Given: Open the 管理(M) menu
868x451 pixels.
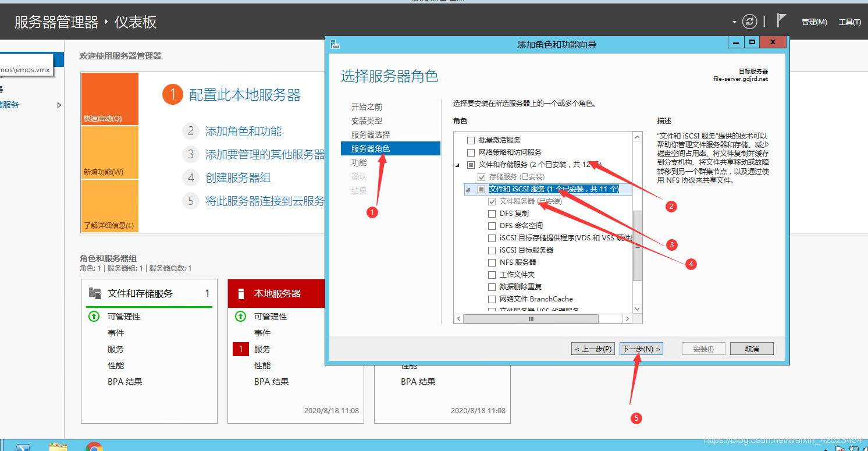Looking at the screenshot, I should (x=814, y=22).
